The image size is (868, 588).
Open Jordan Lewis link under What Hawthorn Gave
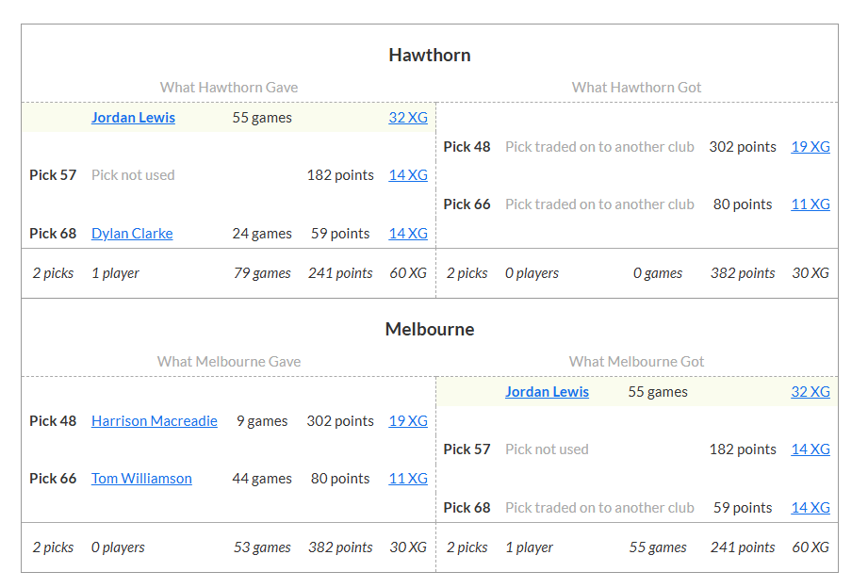pyautogui.click(x=133, y=118)
